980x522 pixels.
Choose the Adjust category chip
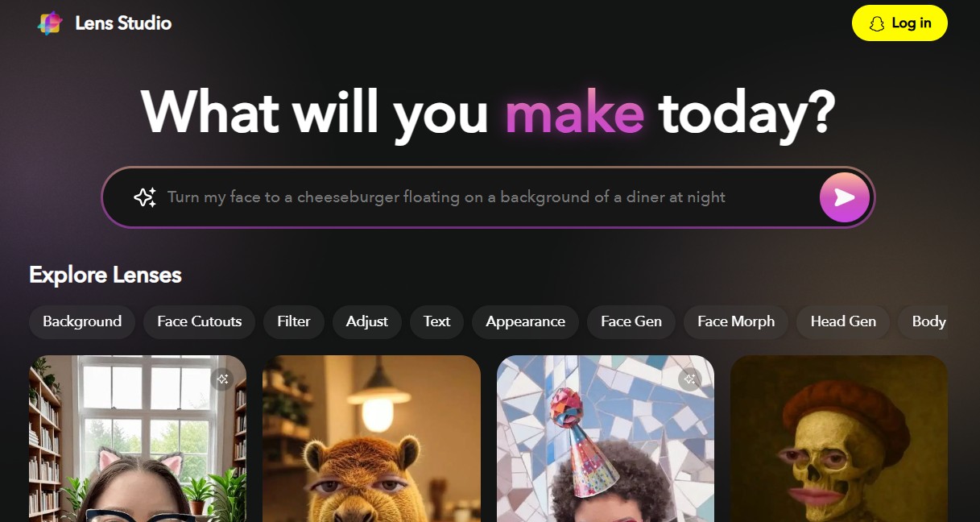[x=367, y=321]
